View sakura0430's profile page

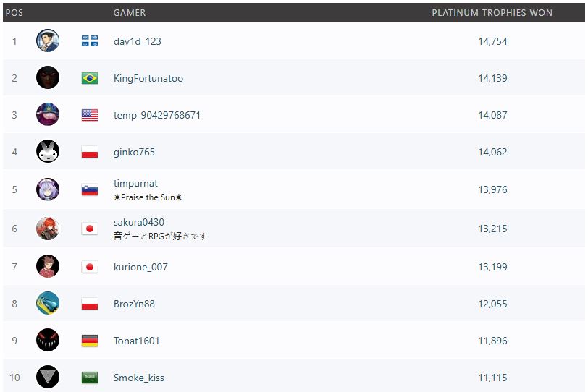(139, 222)
